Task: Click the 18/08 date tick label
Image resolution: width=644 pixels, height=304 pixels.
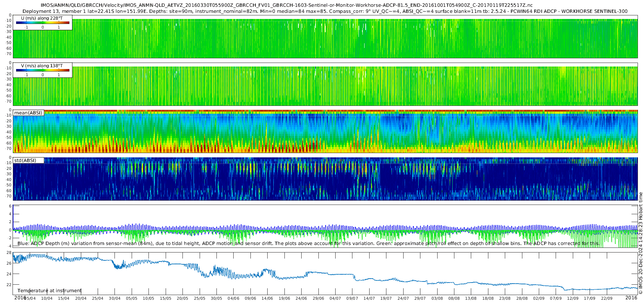Action: coord(488,299)
